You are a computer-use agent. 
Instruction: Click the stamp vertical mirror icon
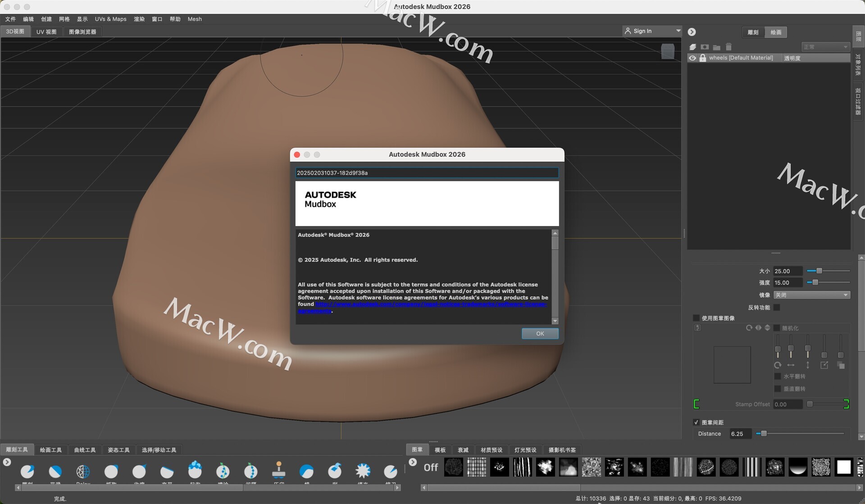[x=767, y=328]
